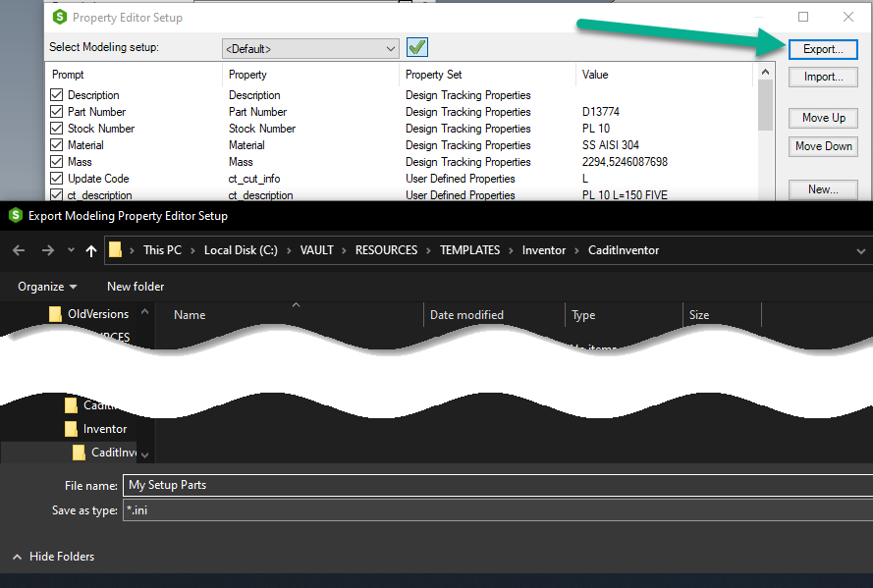Select the OldVersions folder in the tree
Viewport: 873px width, 588px height.
coord(89,314)
